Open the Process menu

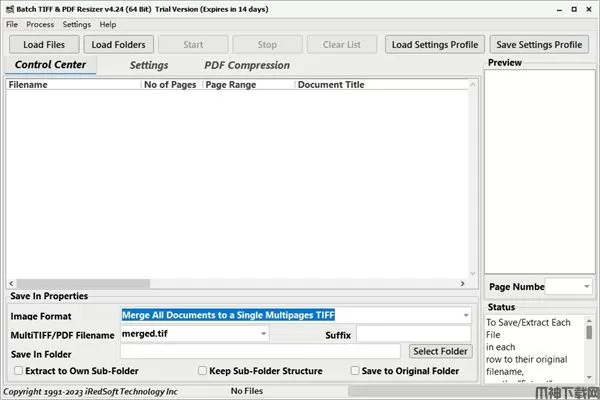40,24
